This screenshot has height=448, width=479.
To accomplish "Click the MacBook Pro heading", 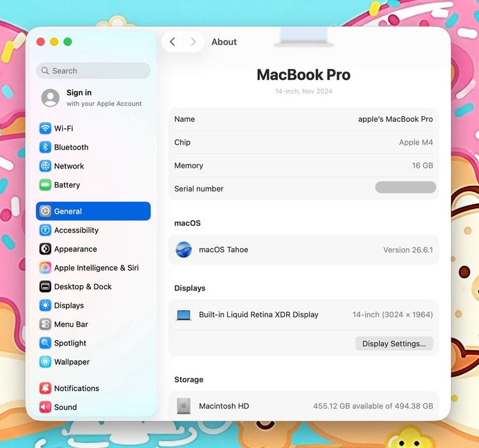I will click(x=303, y=75).
